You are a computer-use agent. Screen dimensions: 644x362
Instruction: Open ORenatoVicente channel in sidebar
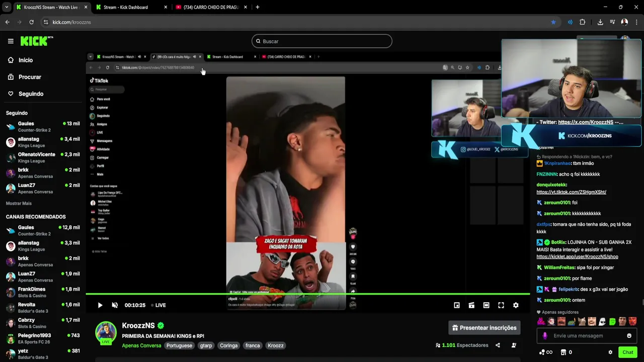(x=42, y=157)
